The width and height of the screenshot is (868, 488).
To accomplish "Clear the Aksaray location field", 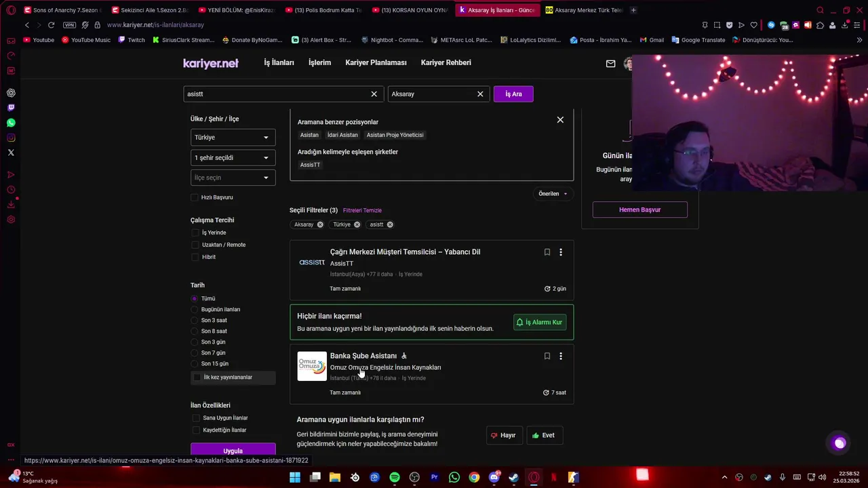I will tap(480, 94).
